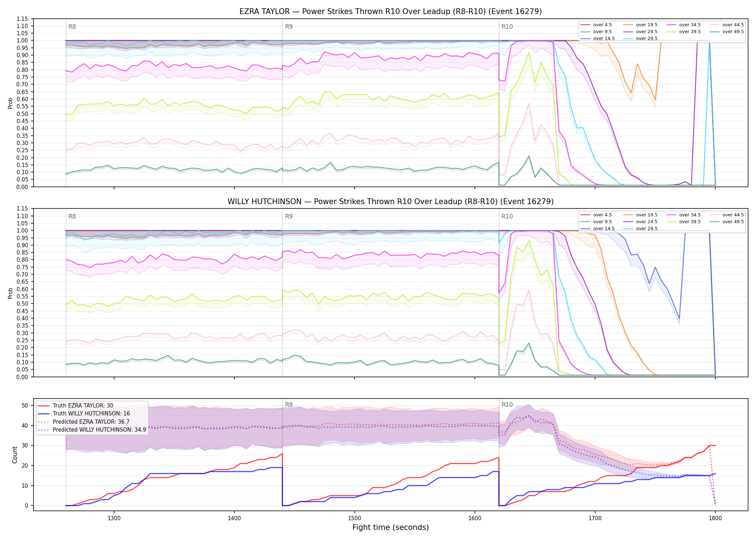Screen dimensions: 756x540
Task: Click 'Truth WILLY HUTCHINSON: 16' legend entry
Action: [84, 414]
